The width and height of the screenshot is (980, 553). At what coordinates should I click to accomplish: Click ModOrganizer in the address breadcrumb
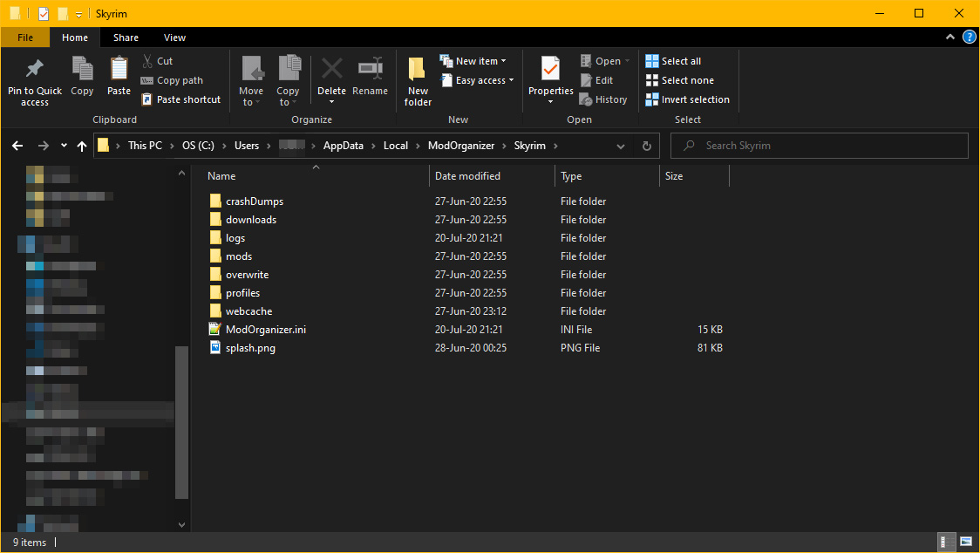coord(460,146)
